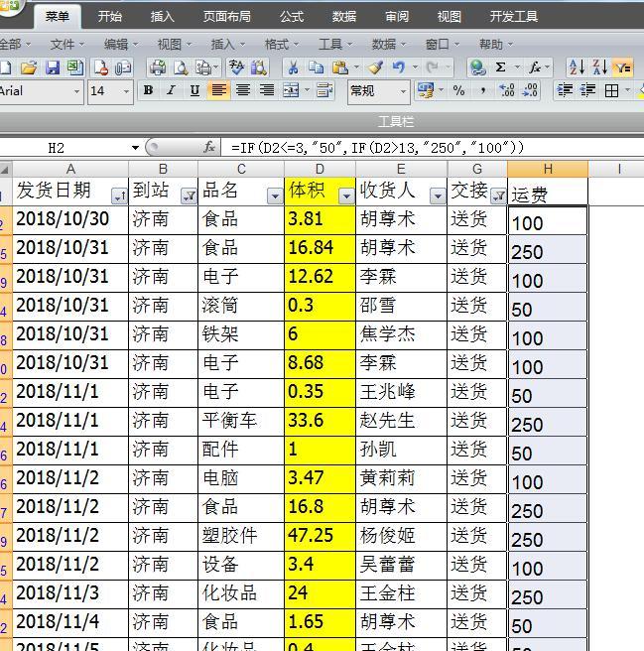The image size is (644, 651).
Task: Select the Format Painter brush icon
Action: [376, 67]
